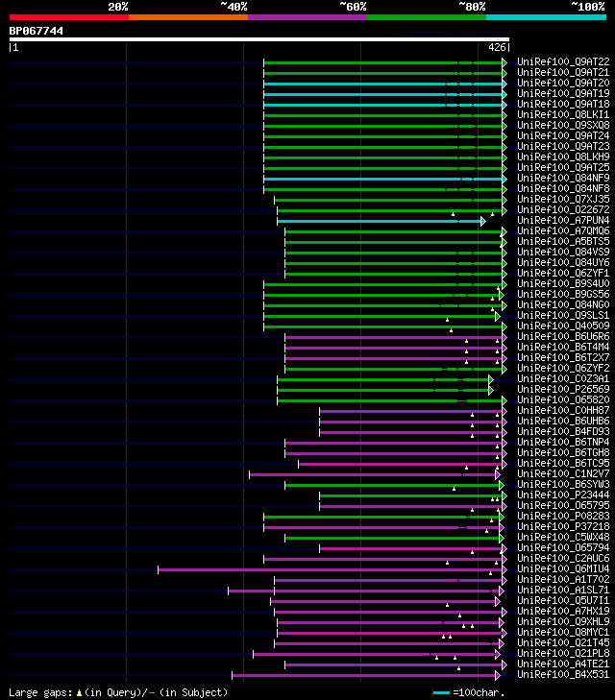615x700 pixels.
Task: Click the UniRef100_Q5U7I1 label
Action: click(x=563, y=601)
